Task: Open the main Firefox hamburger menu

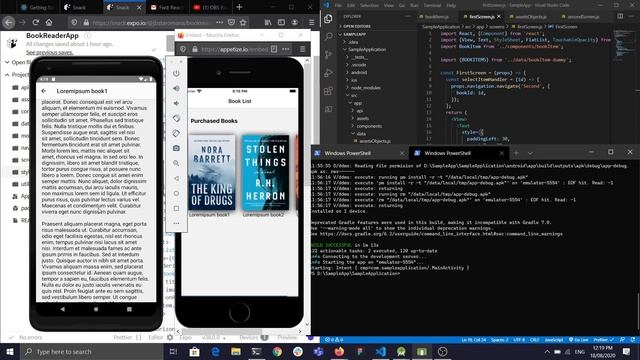Action: [311, 22]
